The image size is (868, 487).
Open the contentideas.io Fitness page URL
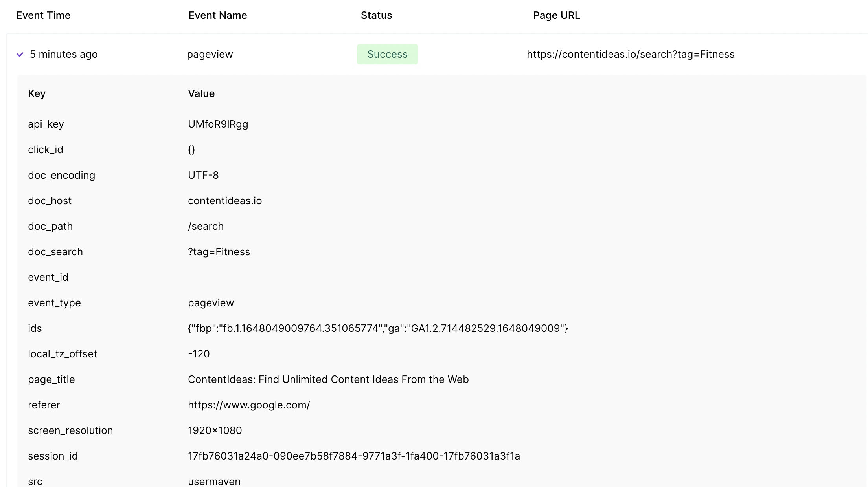tap(631, 54)
